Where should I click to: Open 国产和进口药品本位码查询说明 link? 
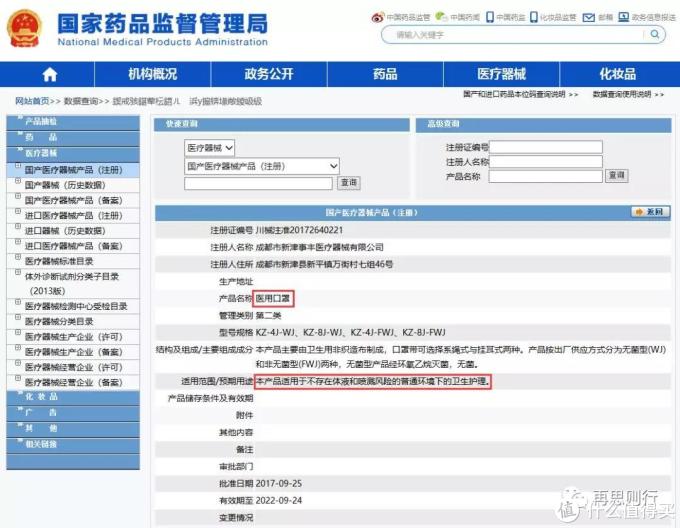514,94
